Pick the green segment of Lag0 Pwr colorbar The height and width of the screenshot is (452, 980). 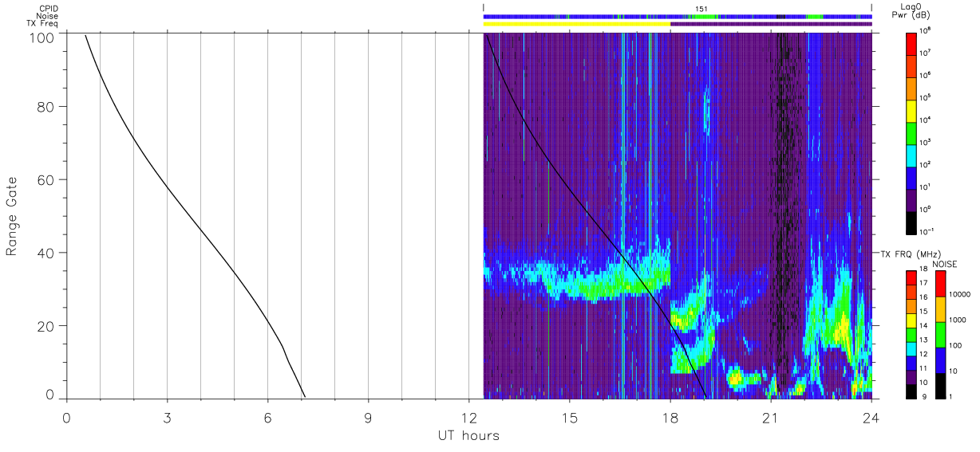911,132
